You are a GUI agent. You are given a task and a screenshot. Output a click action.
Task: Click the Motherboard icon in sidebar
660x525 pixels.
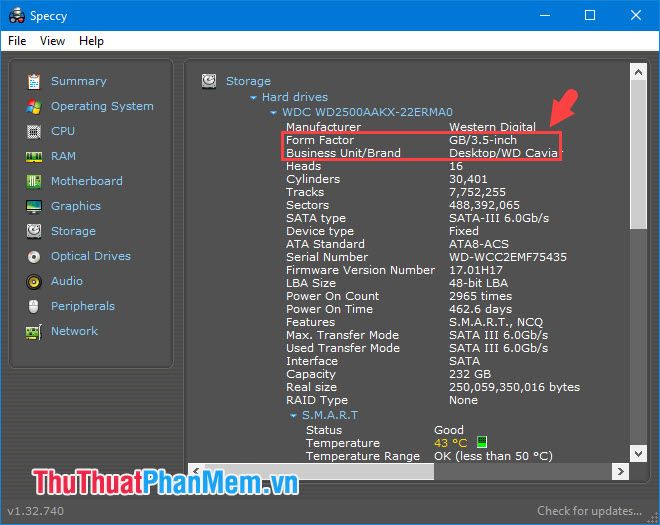[34, 181]
